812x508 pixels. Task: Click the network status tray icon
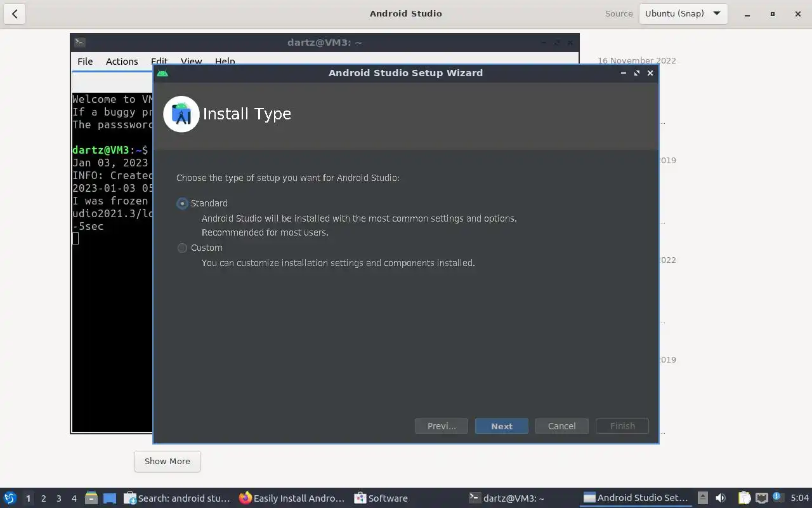coord(762,498)
